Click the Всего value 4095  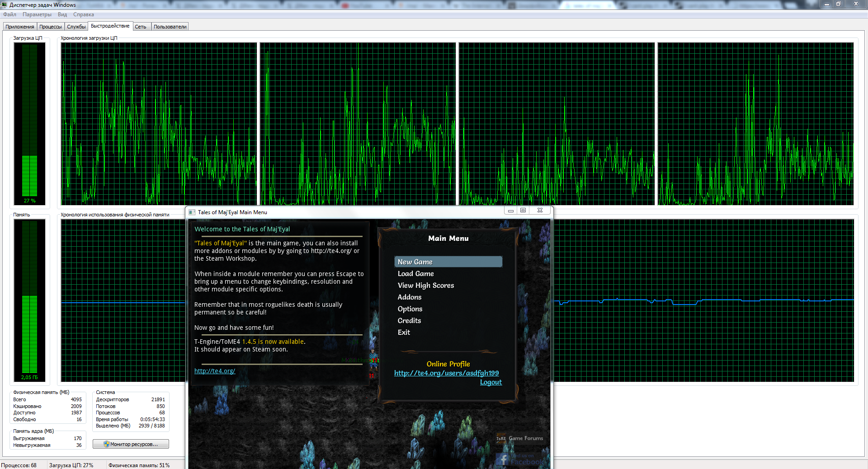click(76, 399)
